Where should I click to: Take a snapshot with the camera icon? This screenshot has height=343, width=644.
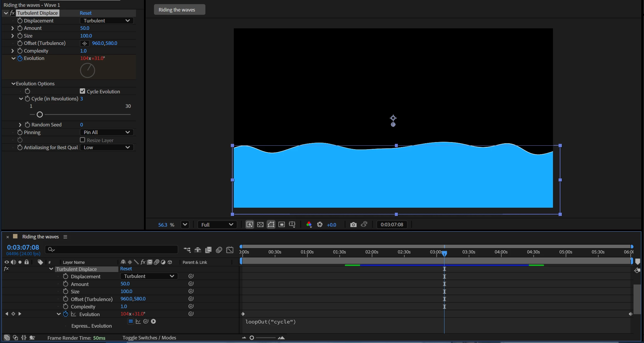pos(353,225)
